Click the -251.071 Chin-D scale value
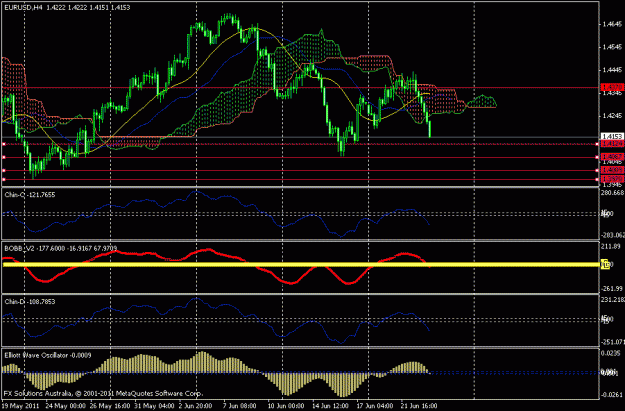This screenshot has height=411, width=625. (613, 342)
